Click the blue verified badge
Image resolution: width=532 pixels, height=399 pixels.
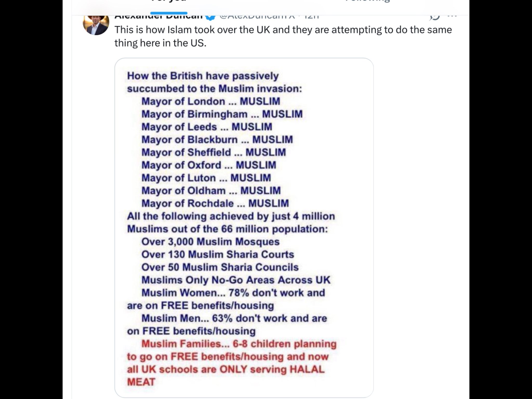210,17
